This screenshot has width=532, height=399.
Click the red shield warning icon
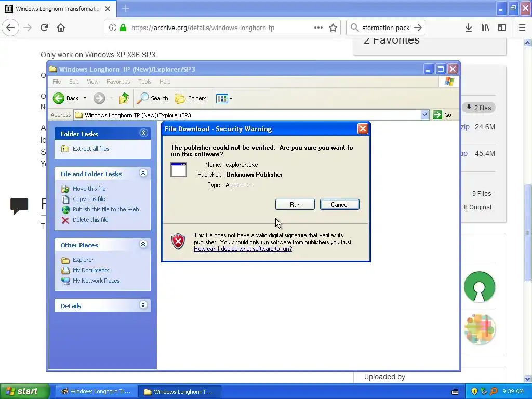[178, 241]
